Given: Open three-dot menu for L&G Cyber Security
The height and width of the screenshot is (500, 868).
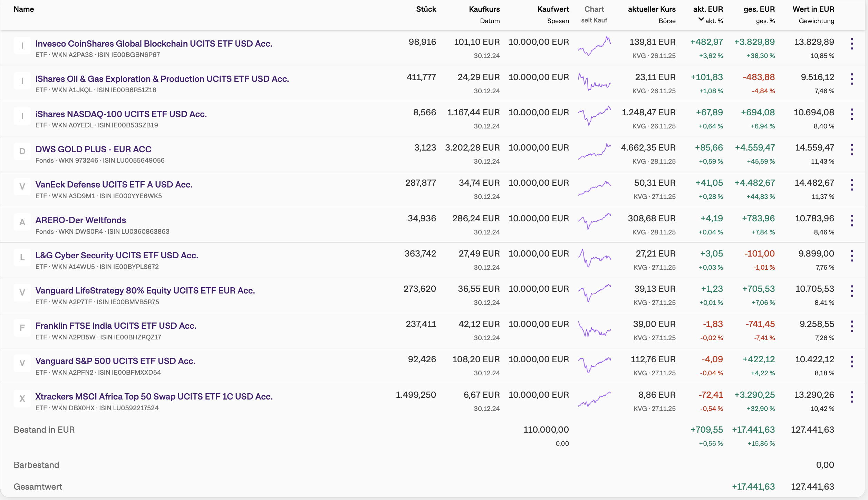Looking at the screenshot, I should (x=852, y=256).
